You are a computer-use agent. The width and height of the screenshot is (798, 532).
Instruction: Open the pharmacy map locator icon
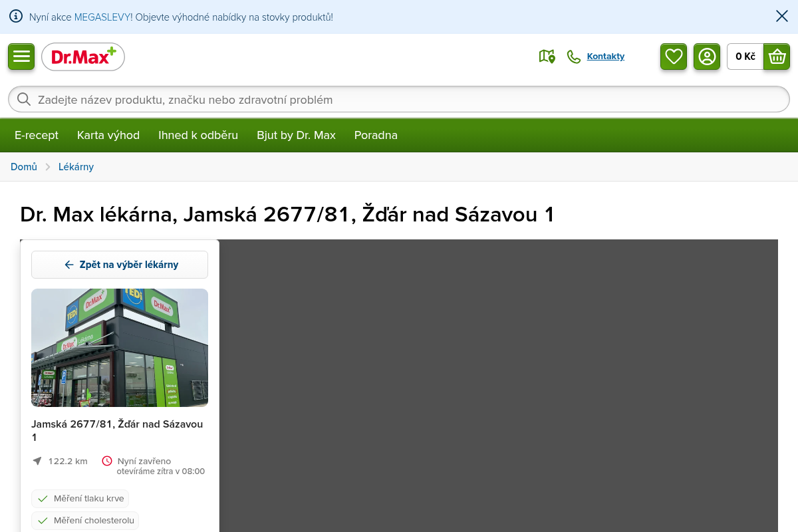[x=547, y=57]
